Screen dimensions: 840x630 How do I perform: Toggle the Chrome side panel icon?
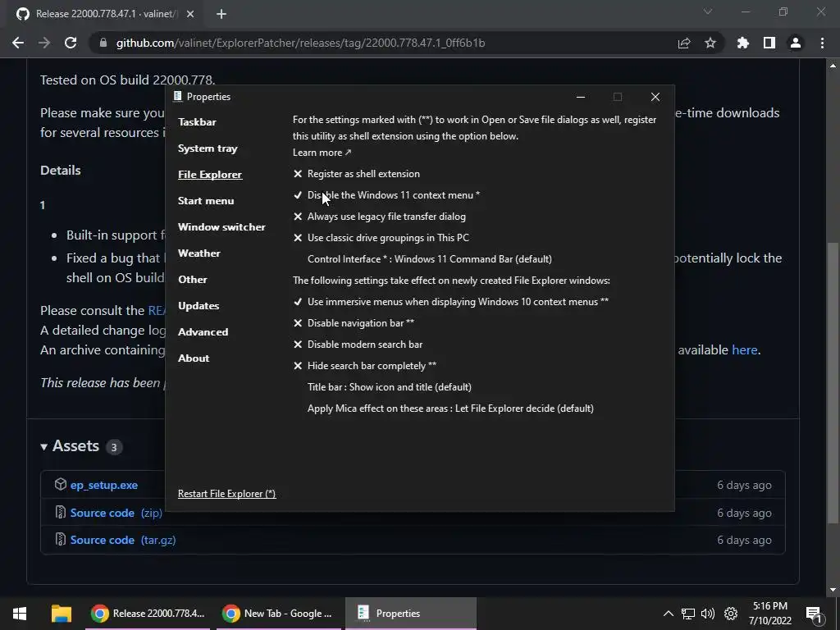[x=769, y=43]
